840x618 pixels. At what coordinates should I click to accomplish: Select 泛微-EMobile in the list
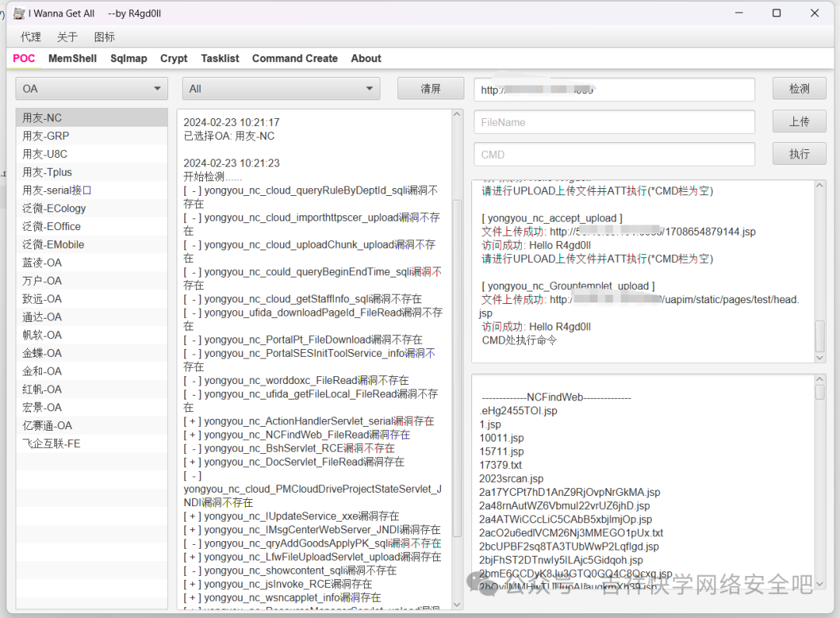pos(92,245)
